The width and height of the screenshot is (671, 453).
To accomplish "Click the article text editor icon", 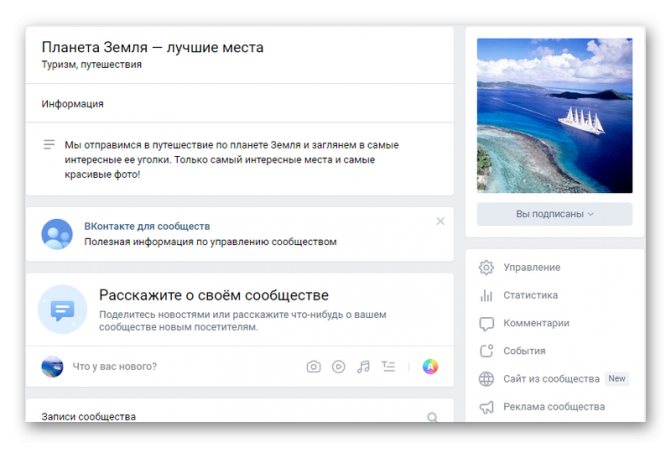I will coord(389,367).
